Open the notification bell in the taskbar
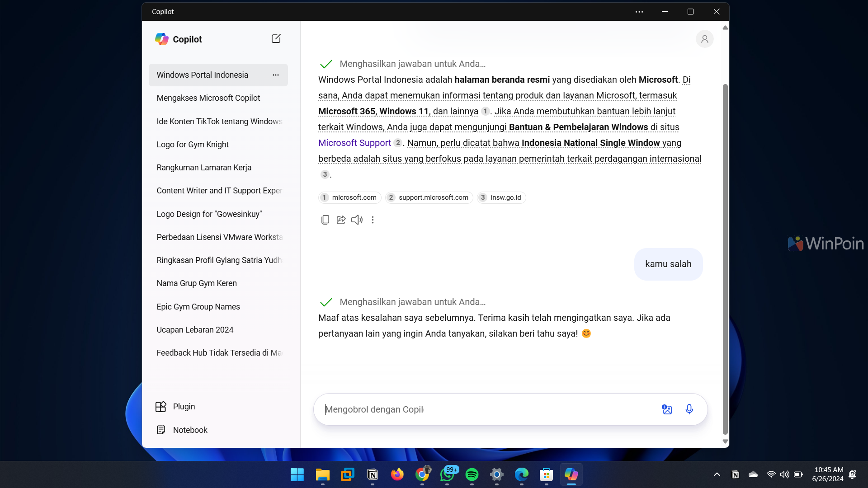 tap(853, 474)
